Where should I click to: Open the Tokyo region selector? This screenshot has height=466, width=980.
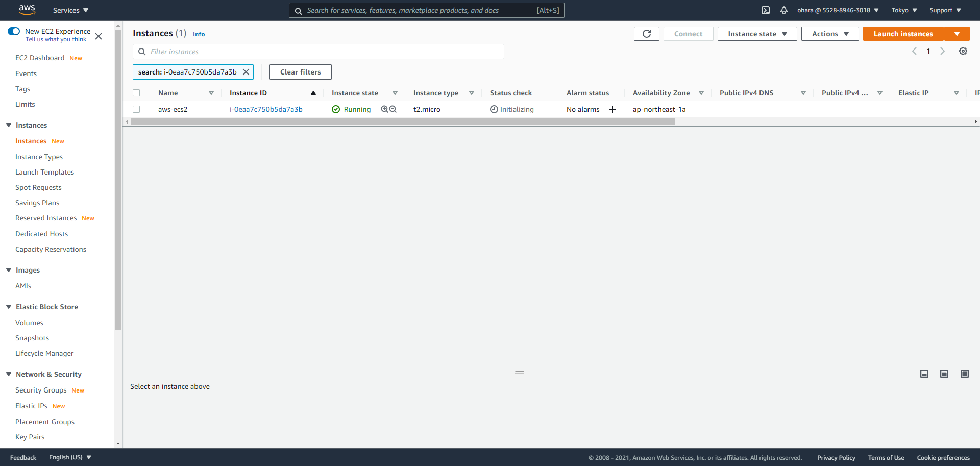(904, 10)
